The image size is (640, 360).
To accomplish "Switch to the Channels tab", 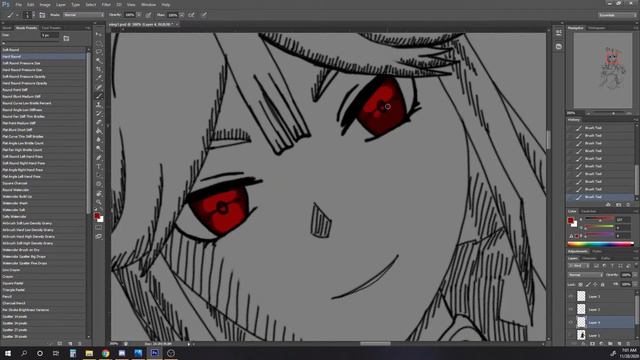I will point(589,258).
